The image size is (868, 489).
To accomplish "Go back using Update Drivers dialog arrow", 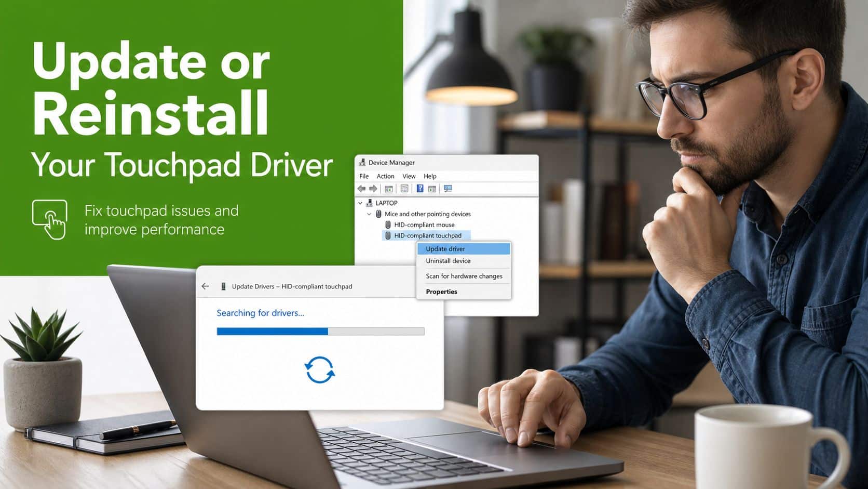I will pyautogui.click(x=206, y=286).
